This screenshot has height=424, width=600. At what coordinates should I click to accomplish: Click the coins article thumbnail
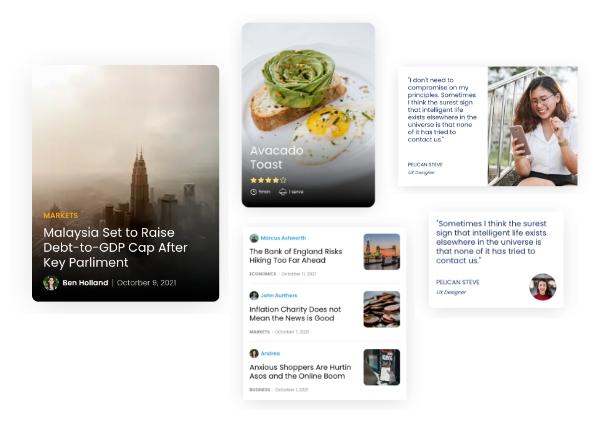[382, 309]
